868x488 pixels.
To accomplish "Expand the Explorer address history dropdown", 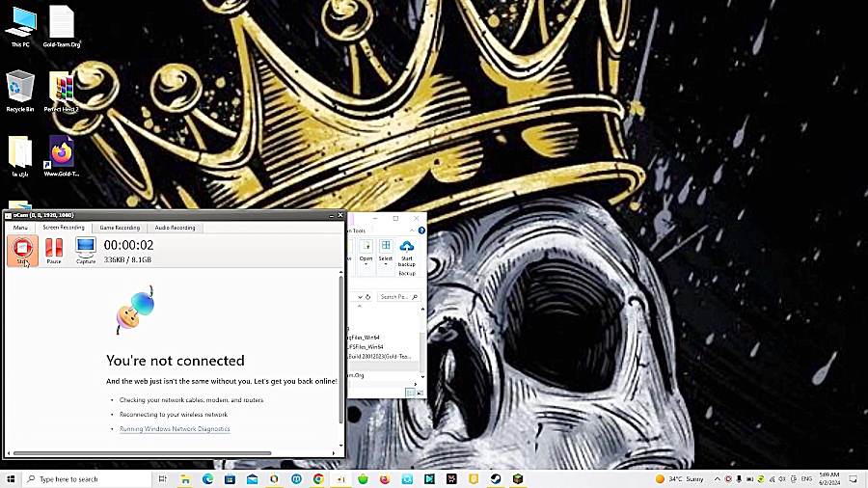I will (x=360, y=297).
